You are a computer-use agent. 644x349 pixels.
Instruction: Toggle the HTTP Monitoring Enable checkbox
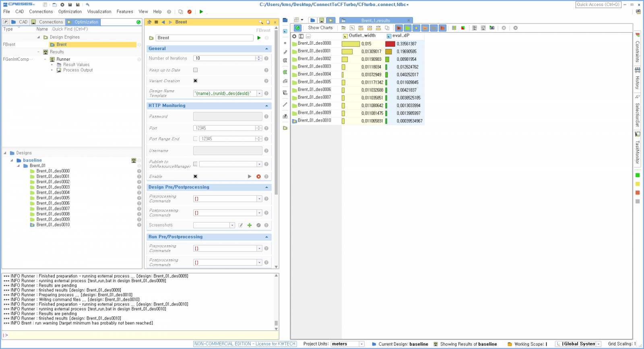point(196,177)
